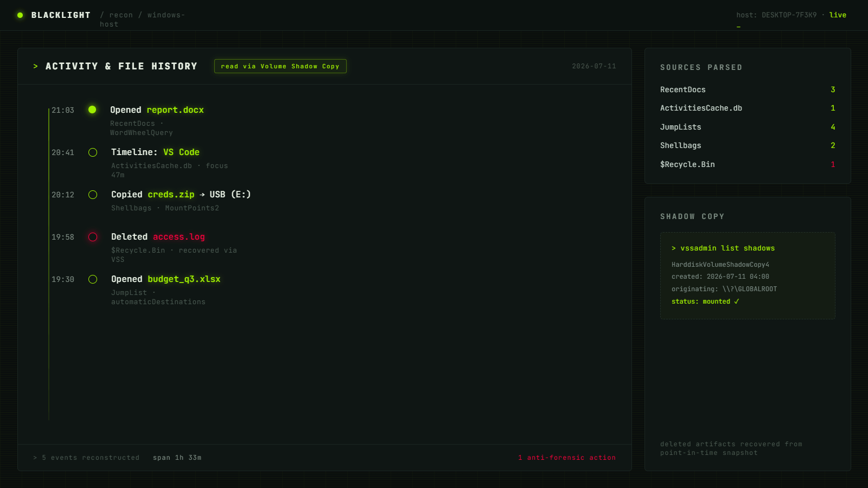Image resolution: width=868 pixels, height=488 pixels.
Task: Click the 'status: mounted' checkmark
Action: pyautogui.click(x=736, y=301)
